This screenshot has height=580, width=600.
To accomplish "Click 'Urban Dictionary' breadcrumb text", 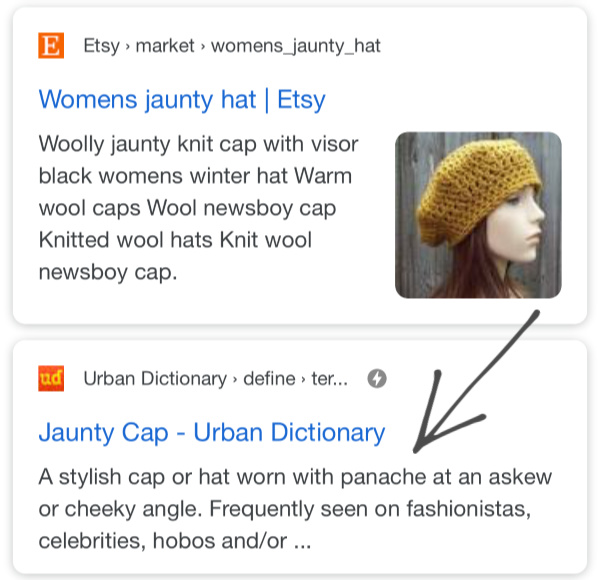I will point(155,379).
